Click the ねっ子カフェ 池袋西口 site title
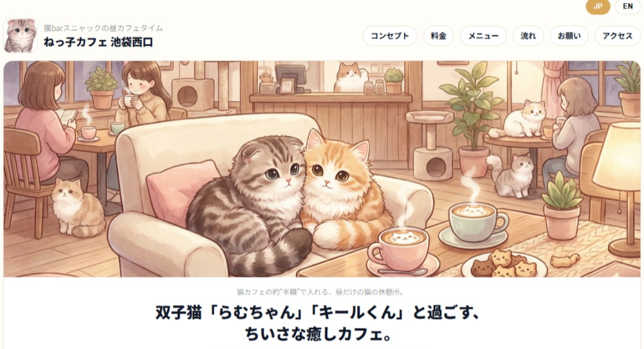 (98, 42)
